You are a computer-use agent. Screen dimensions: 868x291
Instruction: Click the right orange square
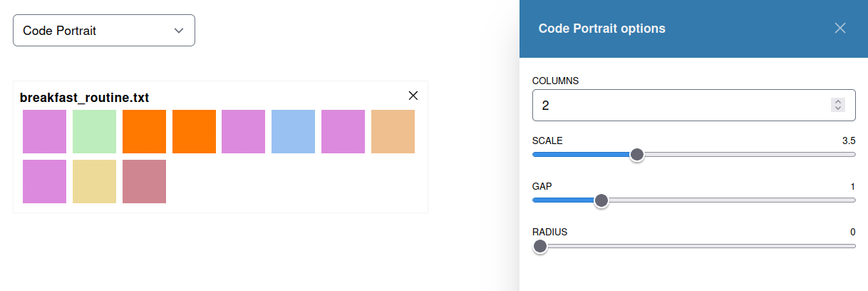pyautogui.click(x=194, y=131)
